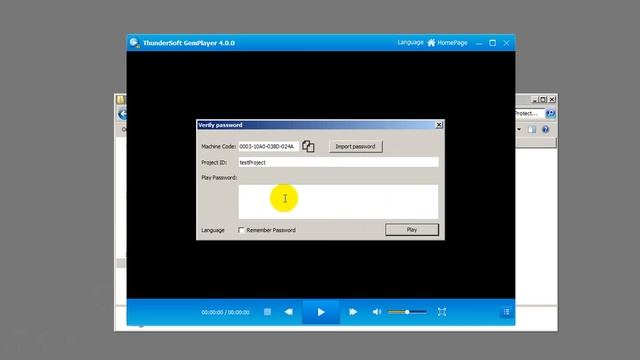Click the Import password button
640x360 pixels.
point(356,146)
